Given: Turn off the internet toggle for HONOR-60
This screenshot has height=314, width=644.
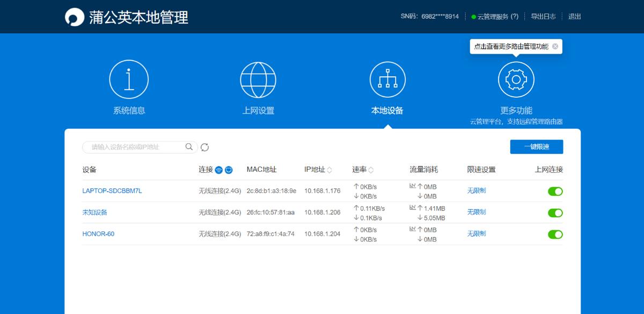Looking at the screenshot, I should 555,233.
